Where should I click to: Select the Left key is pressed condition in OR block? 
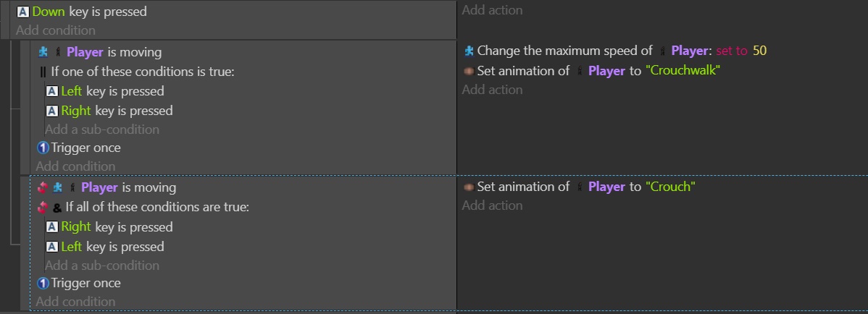pos(105,91)
